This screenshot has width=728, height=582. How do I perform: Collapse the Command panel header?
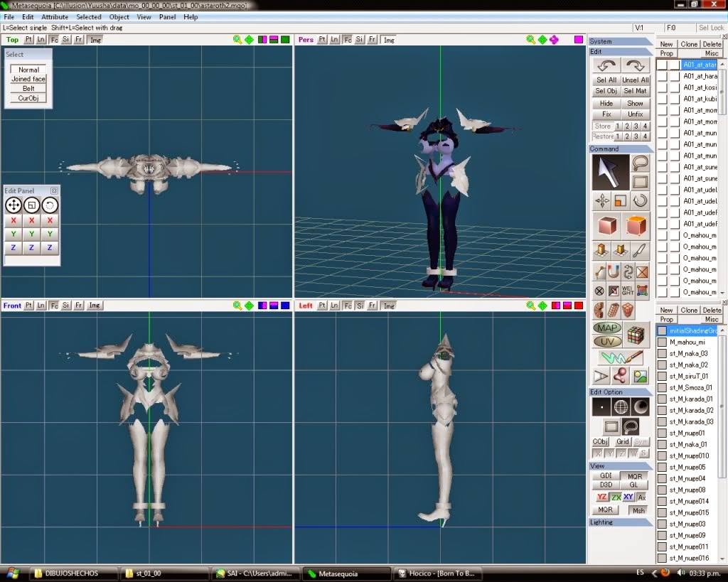point(620,149)
